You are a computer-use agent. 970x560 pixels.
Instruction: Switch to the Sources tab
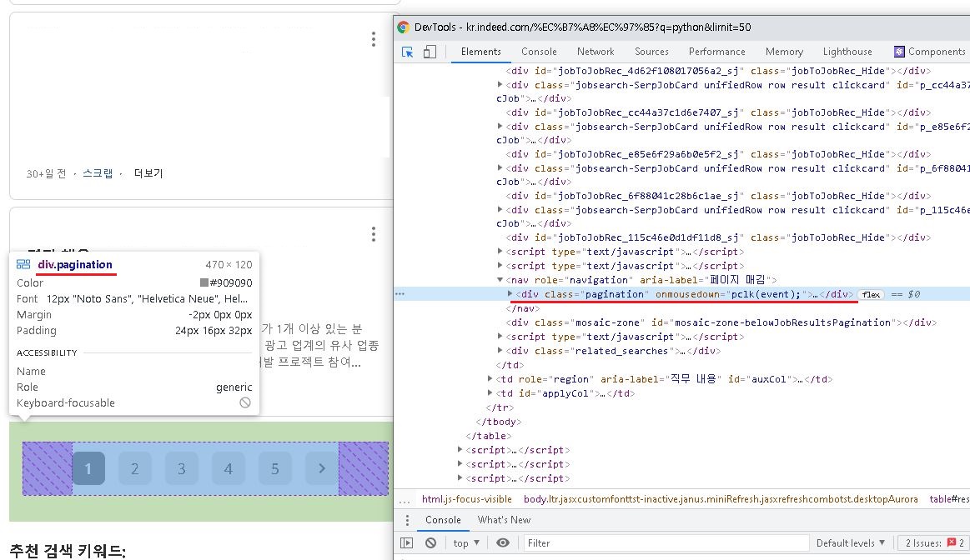point(651,52)
